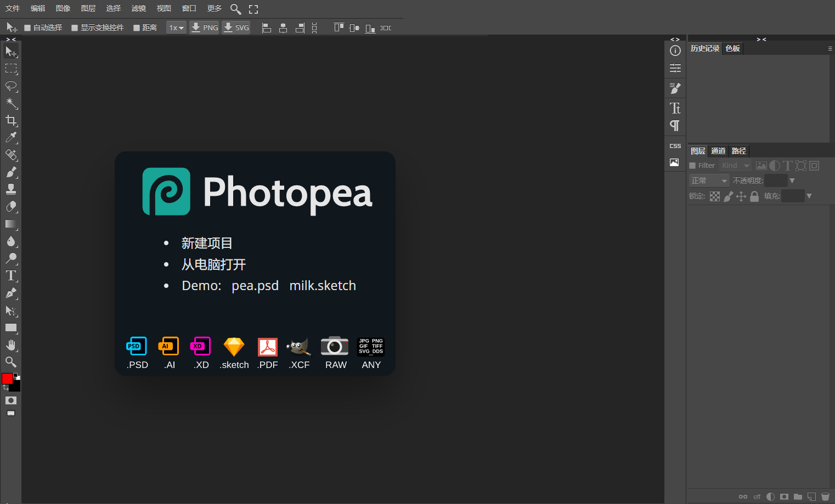Select the Brush tool
Image resolution: width=835 pixels, height=504 pixels.
tap(11, 172)
